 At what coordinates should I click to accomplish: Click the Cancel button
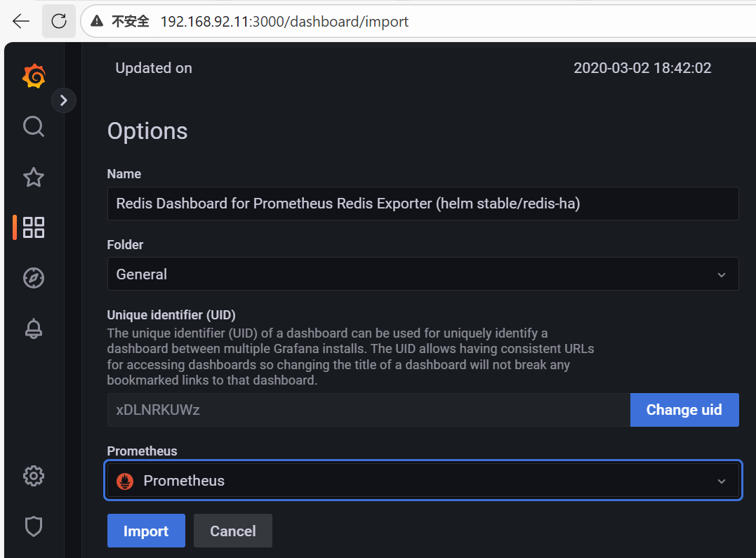[x=233, y=531]
